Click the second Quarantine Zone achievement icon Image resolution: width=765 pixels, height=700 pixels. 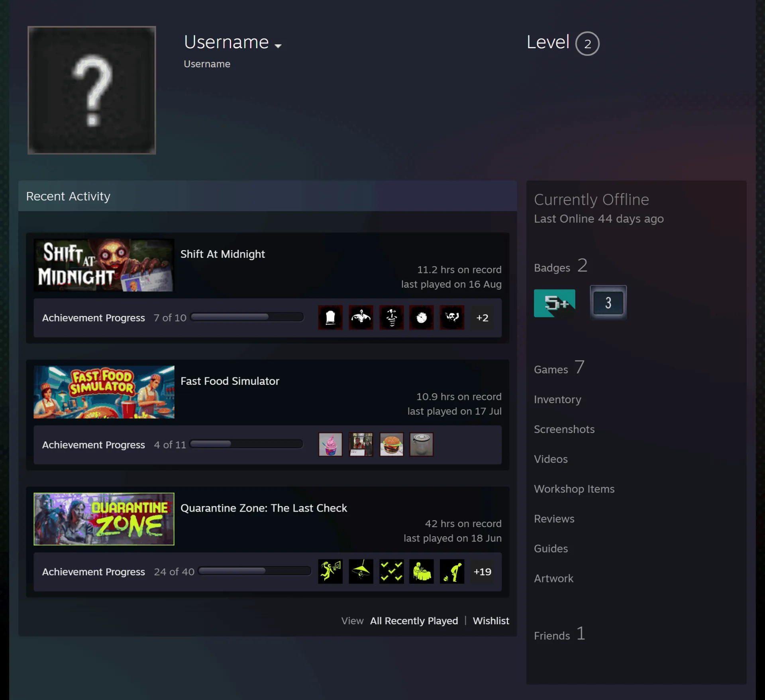click(361, 571)
